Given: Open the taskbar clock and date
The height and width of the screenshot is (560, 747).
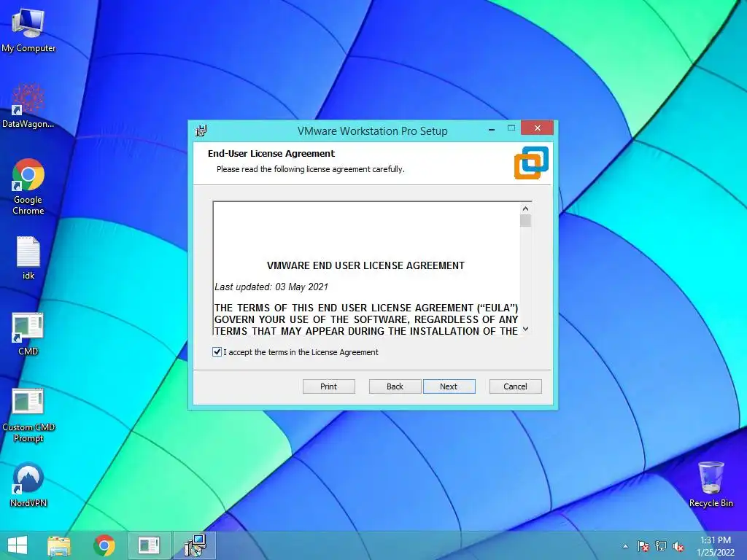Looking at the screenshot, I should 715,546.
